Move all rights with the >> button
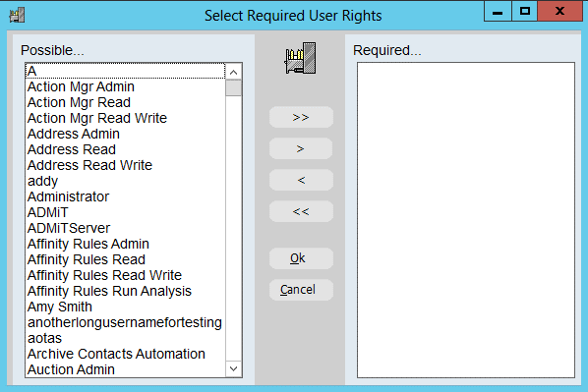The image size is (588, 392). click(x=301, y=117)
